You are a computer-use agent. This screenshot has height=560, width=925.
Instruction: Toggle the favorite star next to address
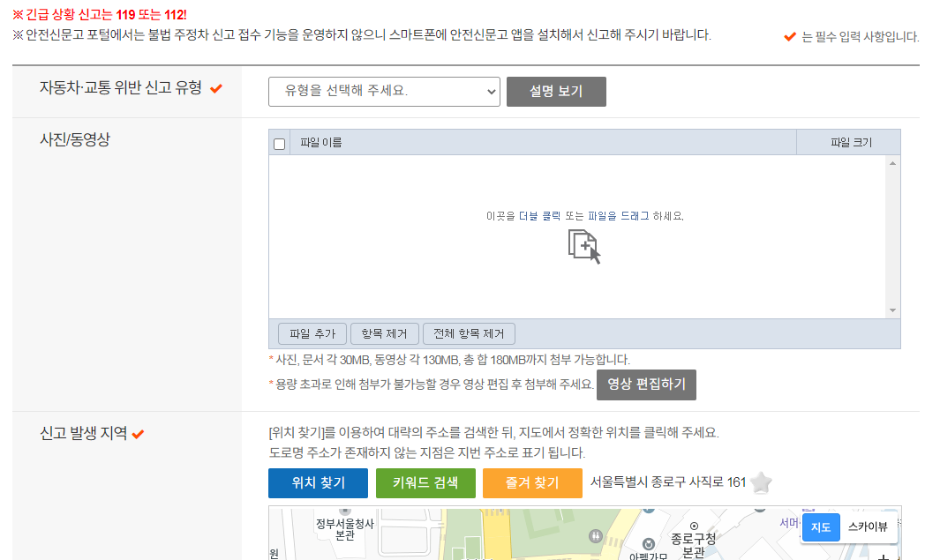tap(762, 482)
